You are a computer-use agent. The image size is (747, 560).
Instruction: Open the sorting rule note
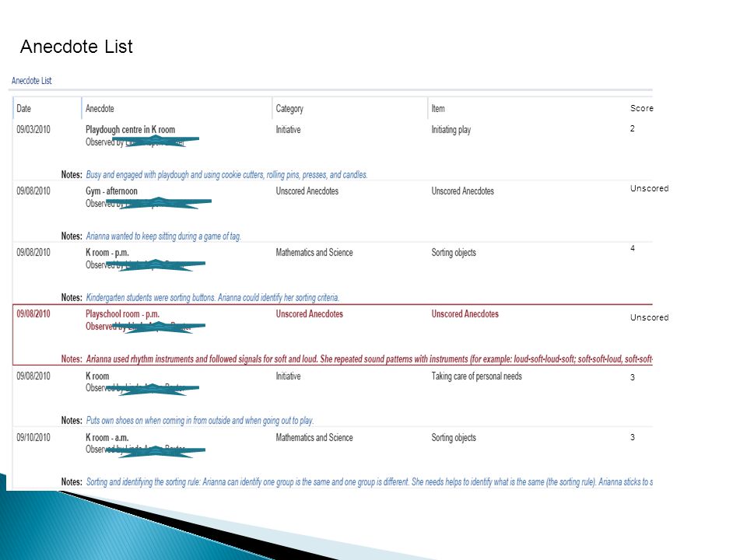coord(369,482)
